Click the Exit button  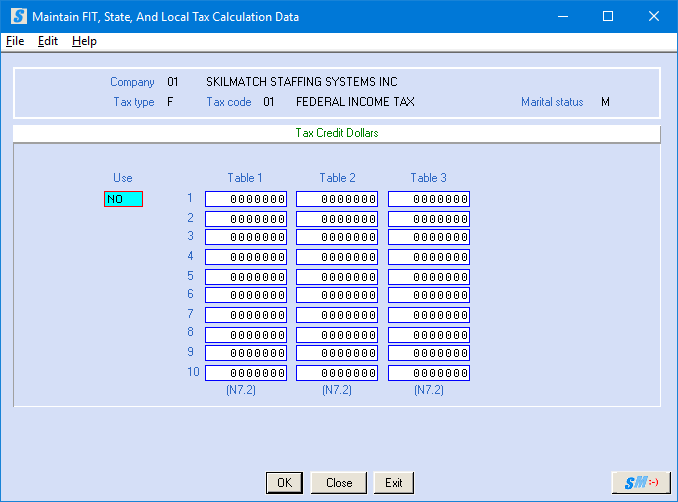[393, 483]
